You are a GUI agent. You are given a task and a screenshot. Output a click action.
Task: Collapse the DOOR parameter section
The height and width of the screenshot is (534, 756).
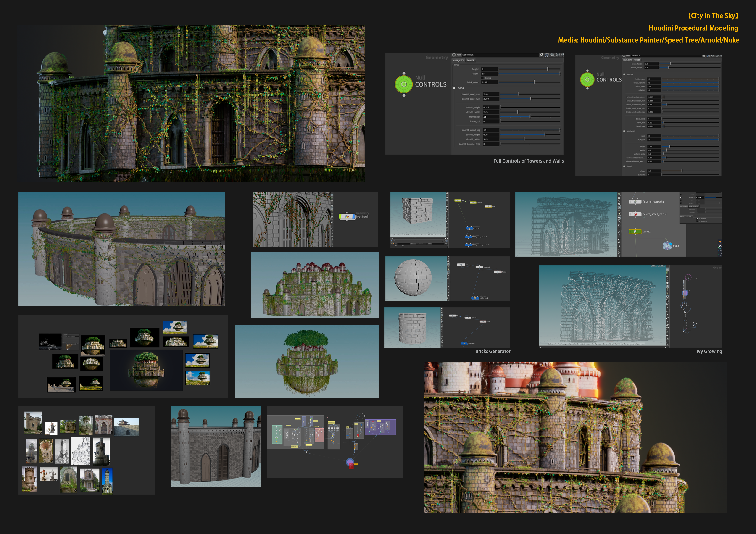coord(454,88)
